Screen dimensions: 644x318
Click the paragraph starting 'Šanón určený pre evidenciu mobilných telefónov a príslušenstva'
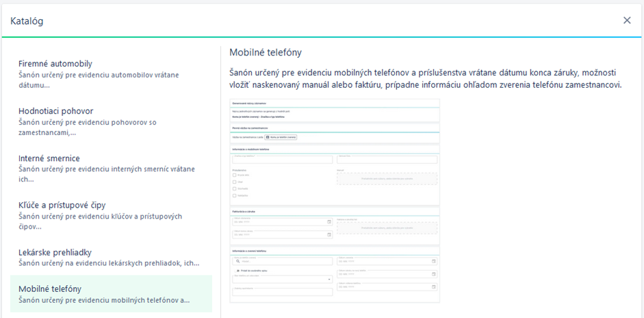(x=426, y=79)
